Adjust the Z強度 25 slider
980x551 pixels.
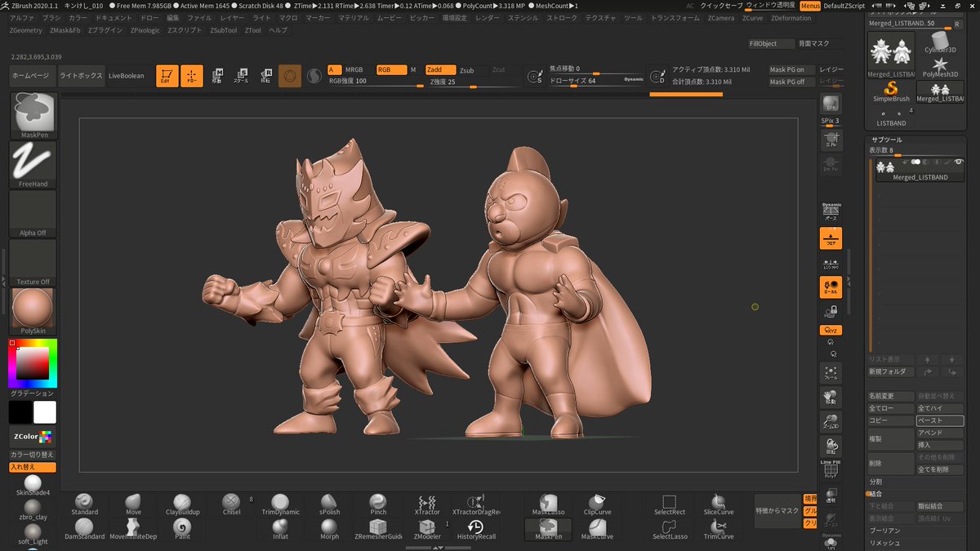[x=474, y=82]
